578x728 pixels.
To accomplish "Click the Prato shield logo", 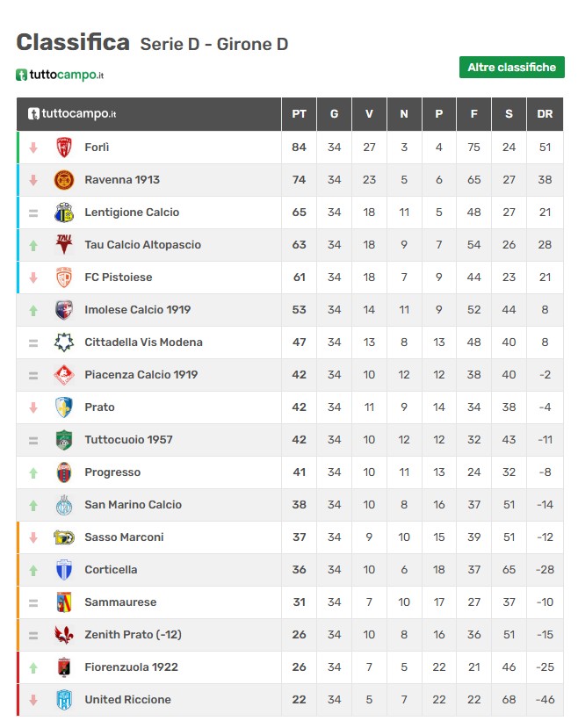I will [x=64, y=407].
